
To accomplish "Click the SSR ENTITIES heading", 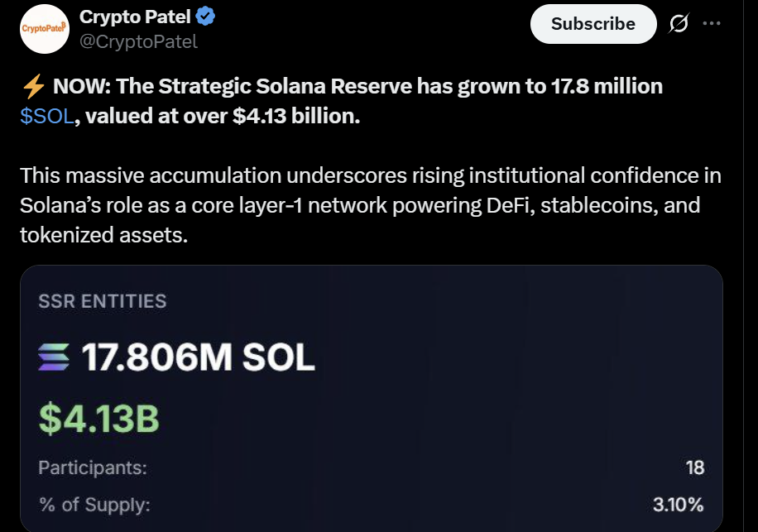I will click(103, 301).
